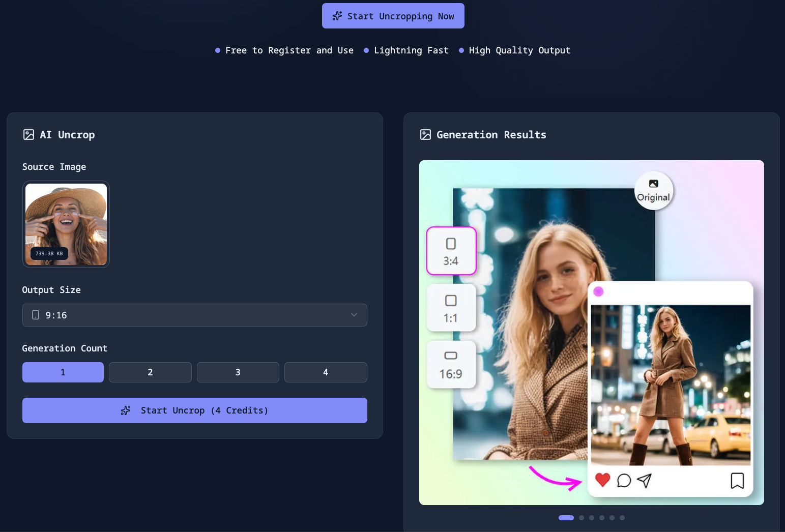The image size is (785, 532).
Task: Click the uploaded source image thumbnail
Action: (x=66, y=224)
